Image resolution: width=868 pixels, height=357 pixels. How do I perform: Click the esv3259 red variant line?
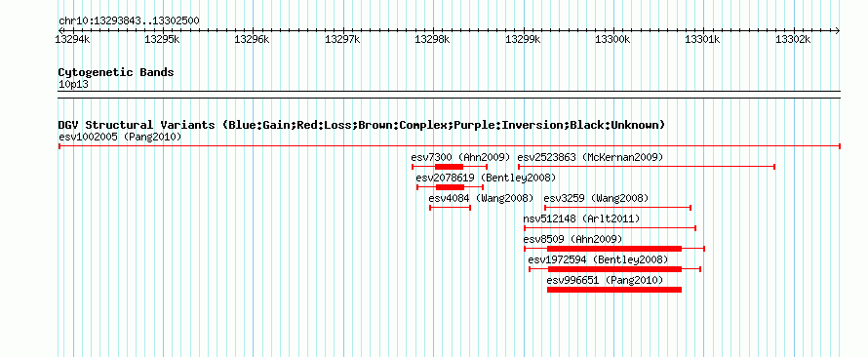pyautogui.click(x=617, y=208)
